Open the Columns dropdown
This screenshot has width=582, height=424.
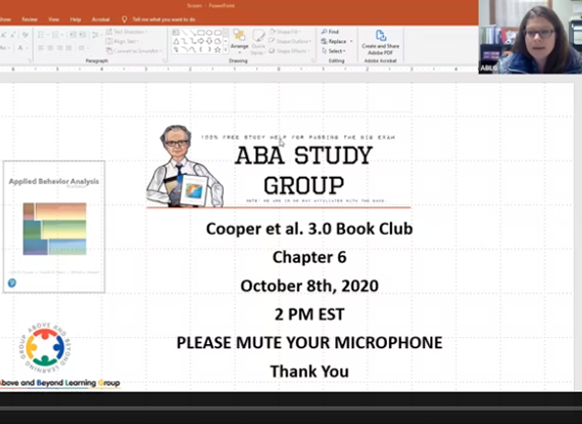tap(83, 48)
